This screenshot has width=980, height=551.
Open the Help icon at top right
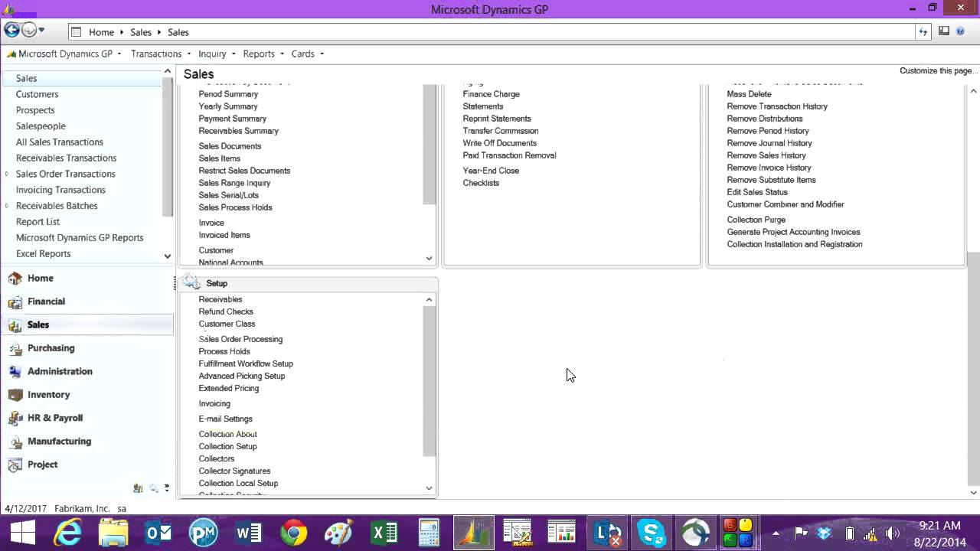click(961, 31)
